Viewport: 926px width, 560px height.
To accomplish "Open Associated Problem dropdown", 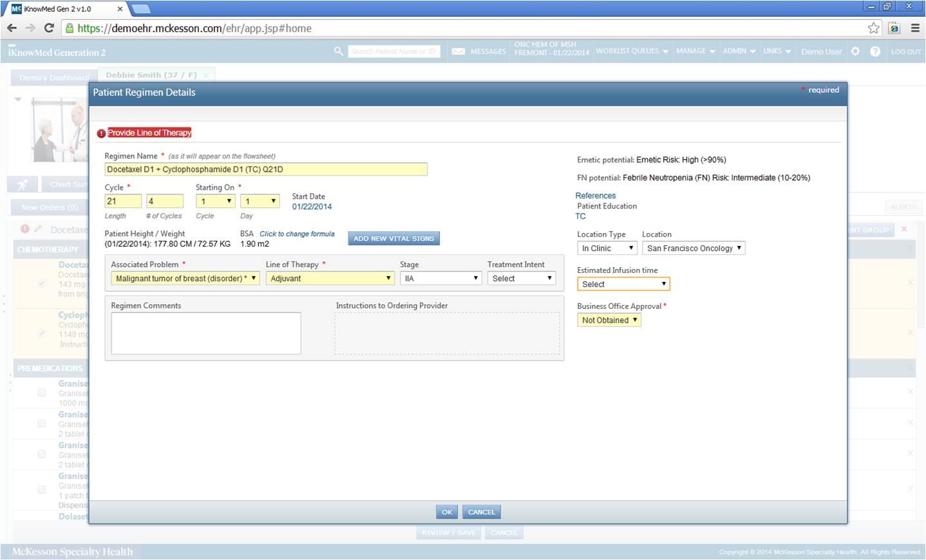I will [185, 279].
